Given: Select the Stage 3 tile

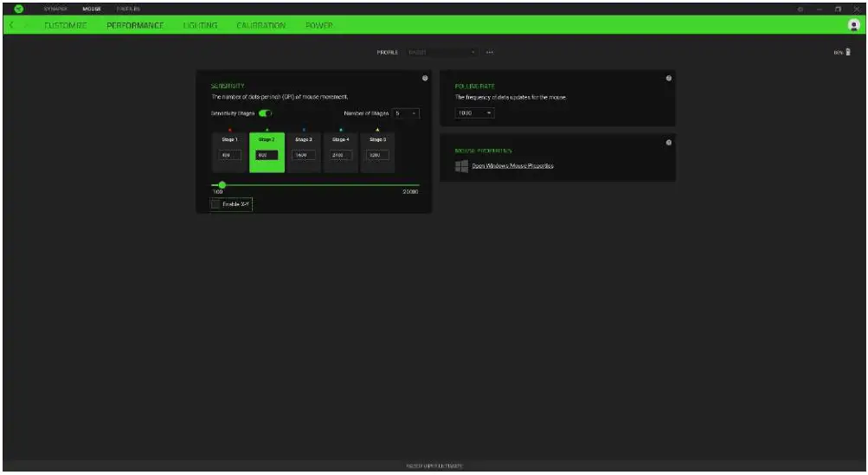Looking at the screenshot, I should (304, 152).
